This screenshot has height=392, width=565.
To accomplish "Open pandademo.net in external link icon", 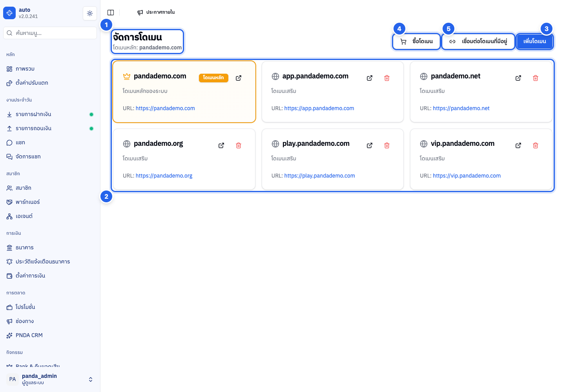I will [x=518, y=78].
